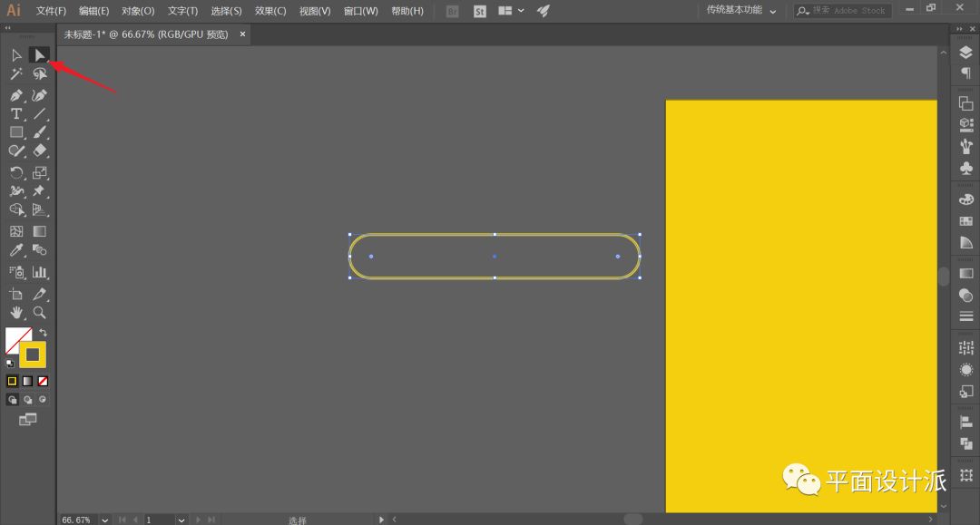Open the Layers panel icon
Viewport: 980px width, 525px height.
[965, 53]
